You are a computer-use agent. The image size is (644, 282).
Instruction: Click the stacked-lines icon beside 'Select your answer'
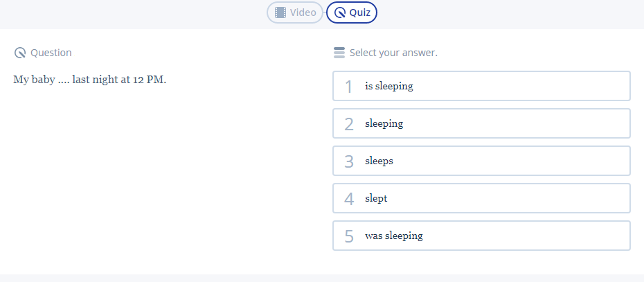[339, 53]
